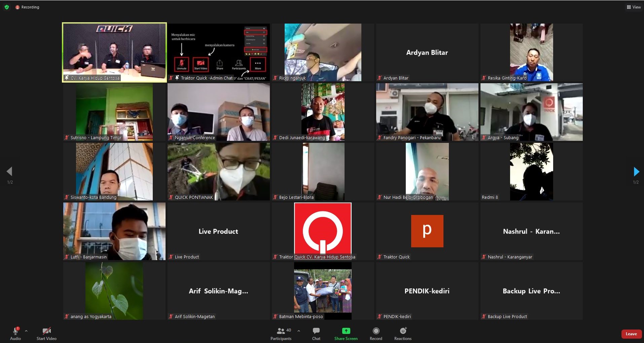Open the View layout menu
Viewport: 644px width, 343px height.
[634, 7]
